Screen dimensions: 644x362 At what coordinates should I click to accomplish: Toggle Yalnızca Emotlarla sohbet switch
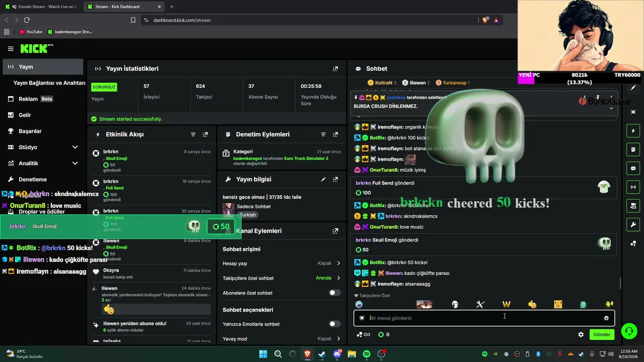pos(335,324)
